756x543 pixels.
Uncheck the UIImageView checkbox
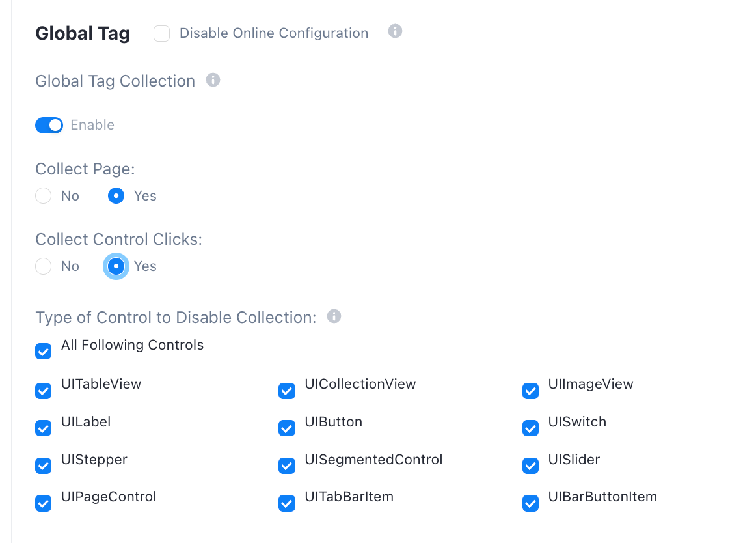[x=530, y=391]
